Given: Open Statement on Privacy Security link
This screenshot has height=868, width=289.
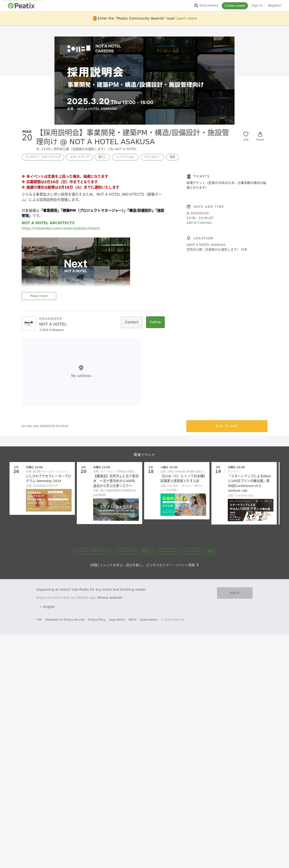Looking at the screenshot, I should [x=65, y=620].
